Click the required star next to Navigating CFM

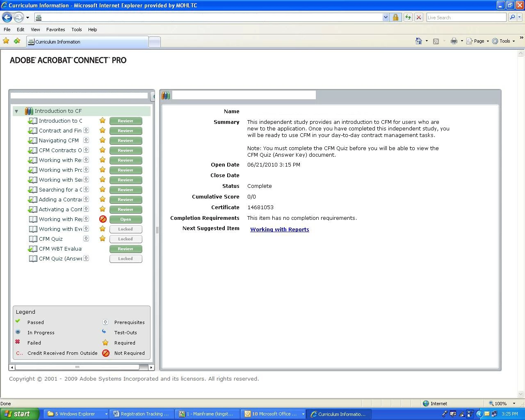coord(103,140)
